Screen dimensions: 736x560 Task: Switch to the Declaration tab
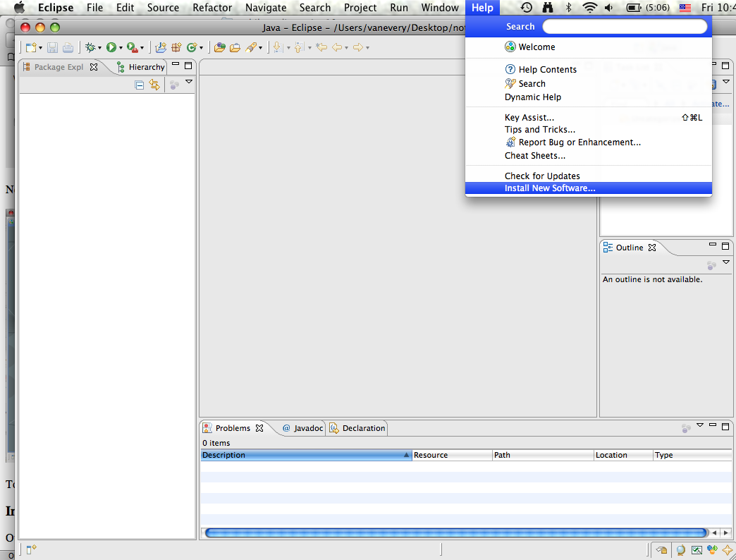click(x=357, y=428)
